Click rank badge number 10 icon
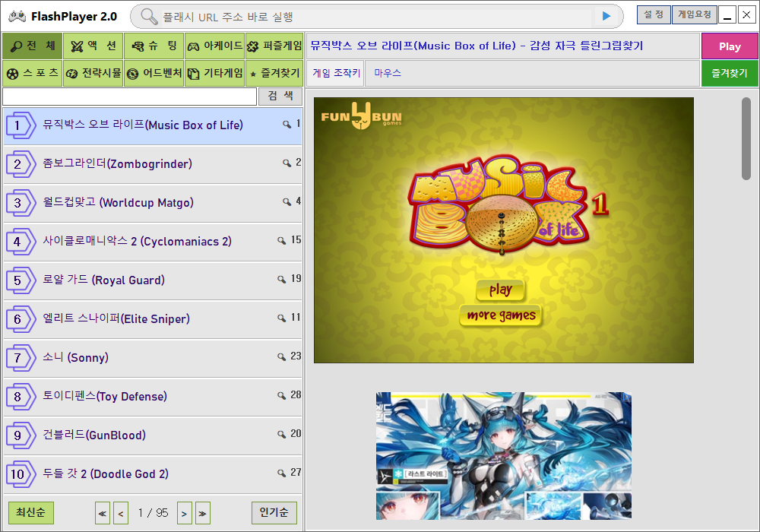The image size is (760, 532). pyautogui.click(x=21, y=474)
